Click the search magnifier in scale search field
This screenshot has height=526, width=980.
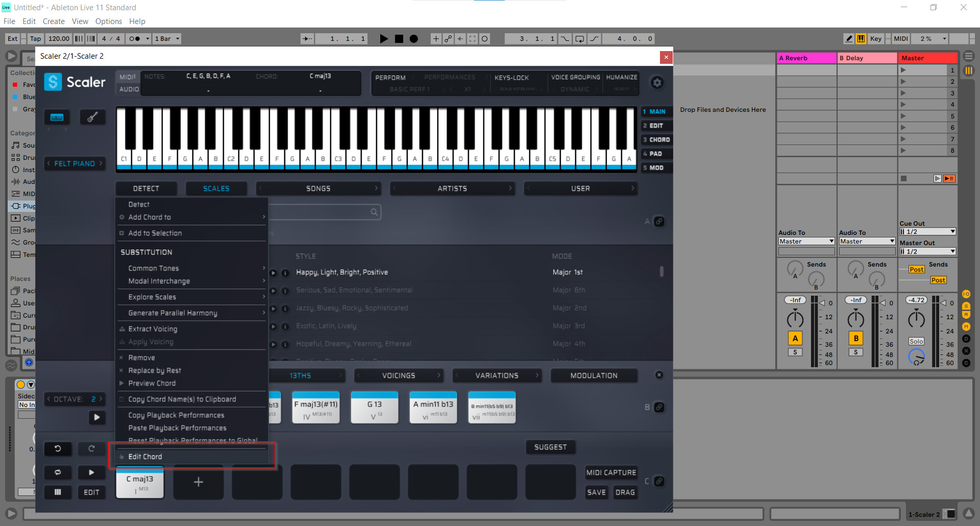[x=374, y=212]
